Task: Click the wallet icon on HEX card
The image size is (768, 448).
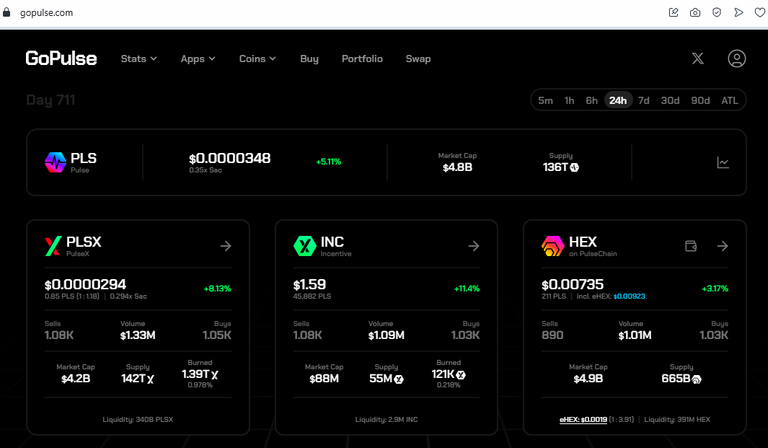Action: (x=691, y=246)
